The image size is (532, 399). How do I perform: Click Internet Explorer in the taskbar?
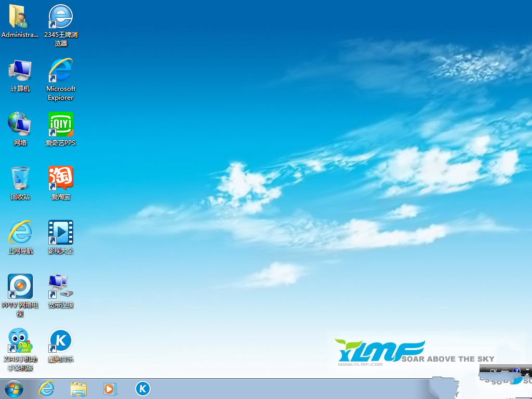click(47, 389)
